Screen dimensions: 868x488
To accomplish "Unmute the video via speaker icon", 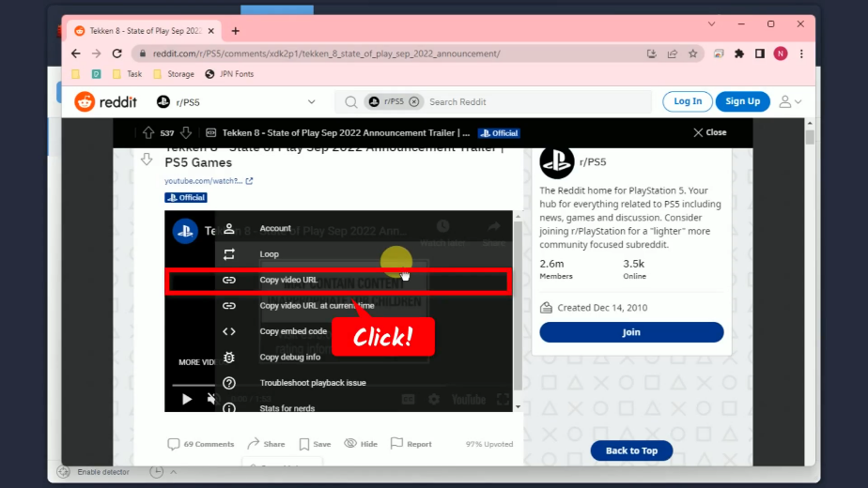I will (211, 399).
